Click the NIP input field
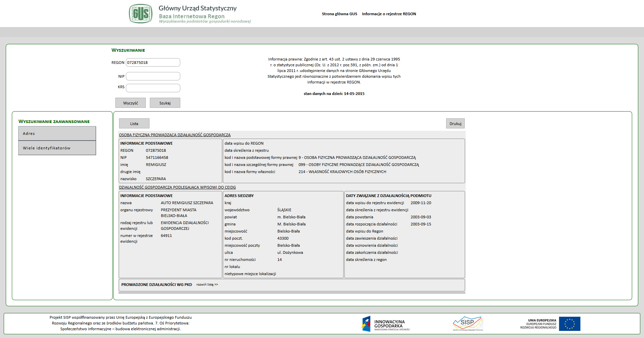 pyautogui.click(x=153, y=76)
